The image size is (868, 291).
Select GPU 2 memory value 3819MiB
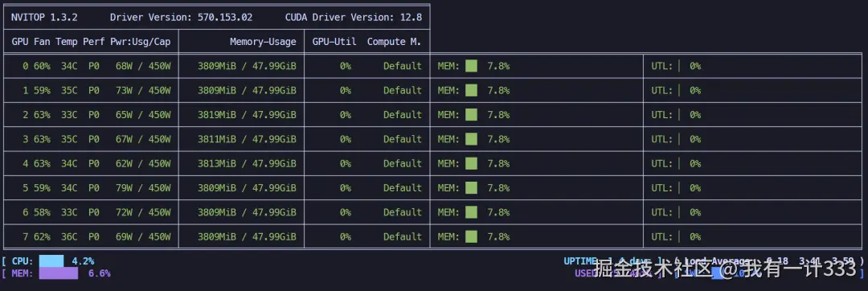217,114
